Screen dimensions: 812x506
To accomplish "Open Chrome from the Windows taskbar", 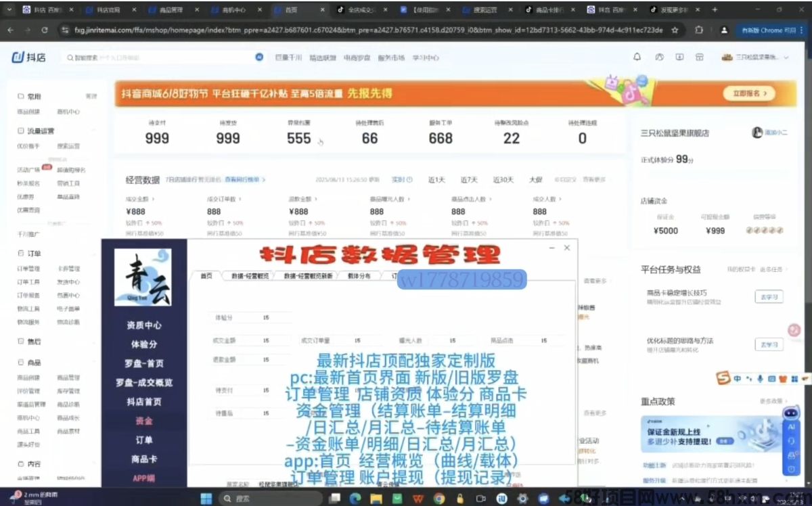I will pos(439,499).
